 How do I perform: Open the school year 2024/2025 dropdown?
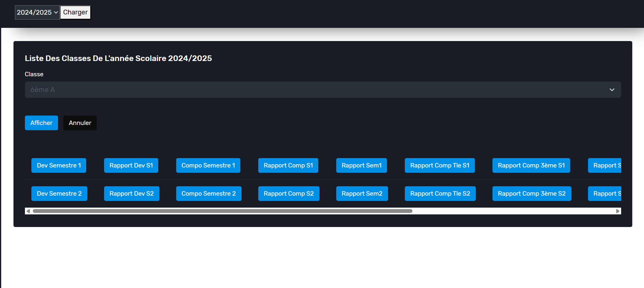[37, 12]
